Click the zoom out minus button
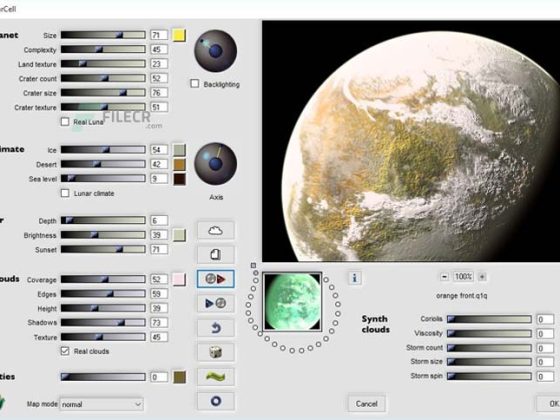This screenshot has height=420, width=560. pos(444,277)
